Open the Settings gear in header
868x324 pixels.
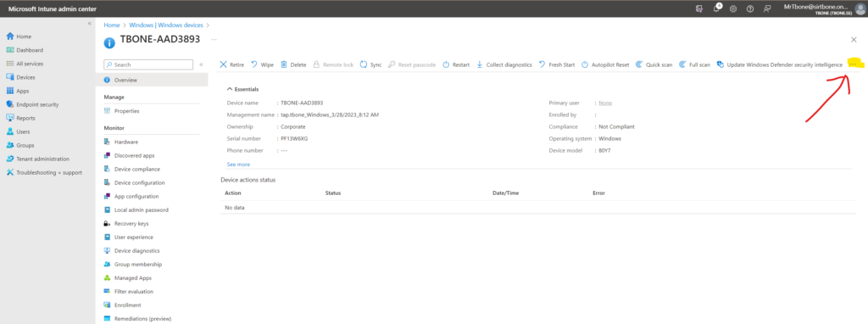733,8
